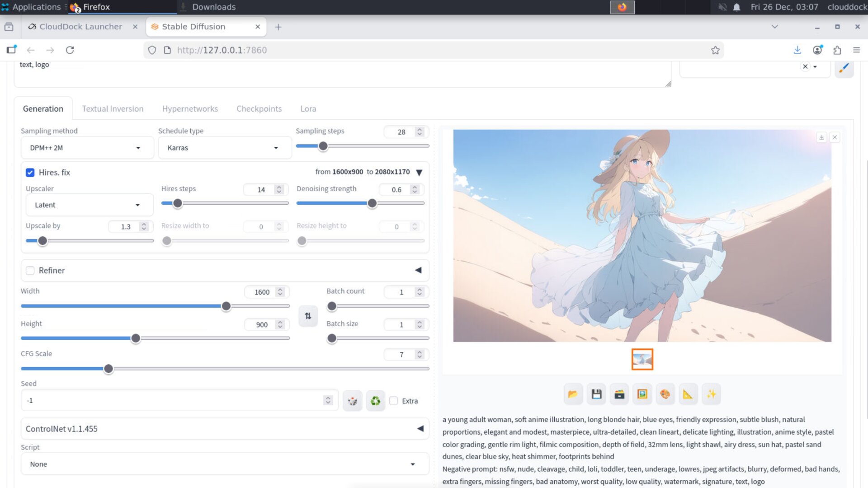Image resolution: width=868 pixels, height=488 pixels.
Task: Download images as a zip archive
Action: tap(619, 394)
